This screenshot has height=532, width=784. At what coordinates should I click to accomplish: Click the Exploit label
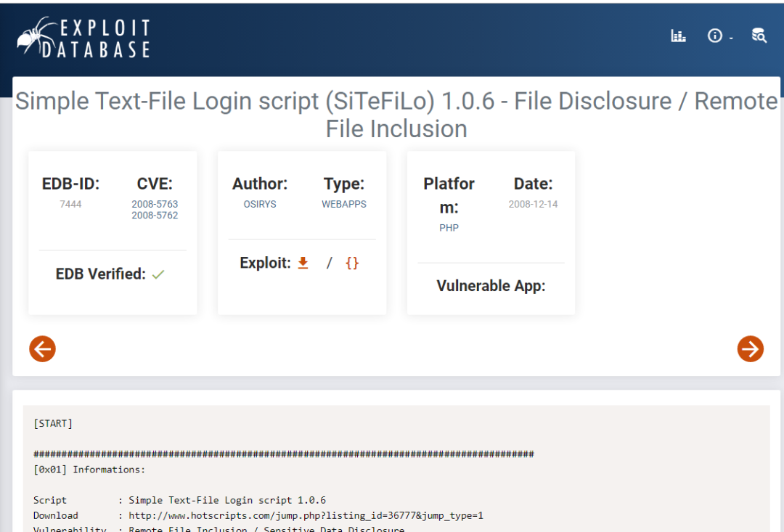(x=265, y=263)
